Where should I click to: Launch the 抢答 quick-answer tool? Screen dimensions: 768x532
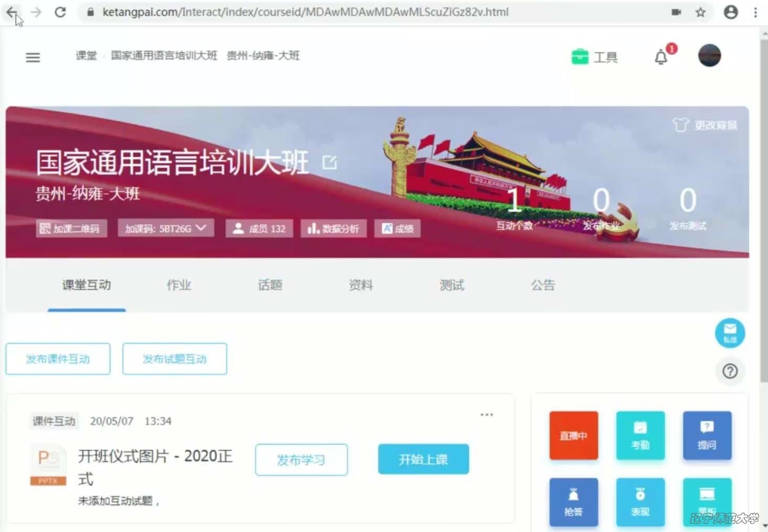[x=573, y=502]
